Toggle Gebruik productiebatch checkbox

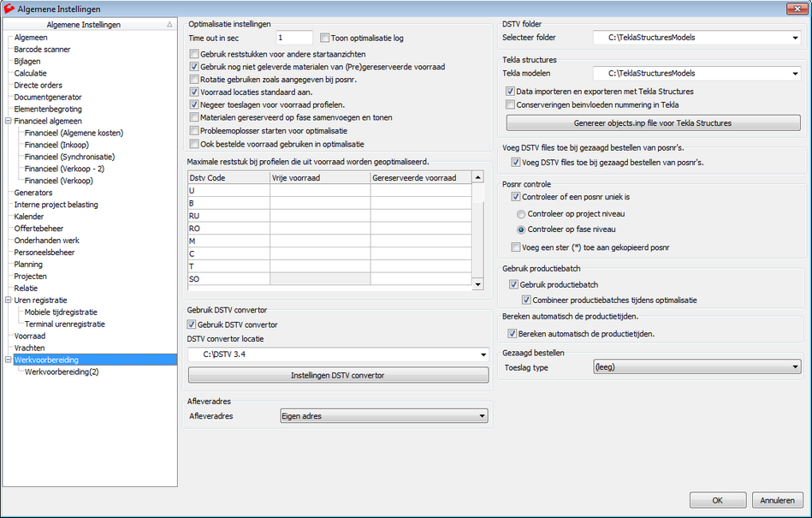tap(513, 284)
